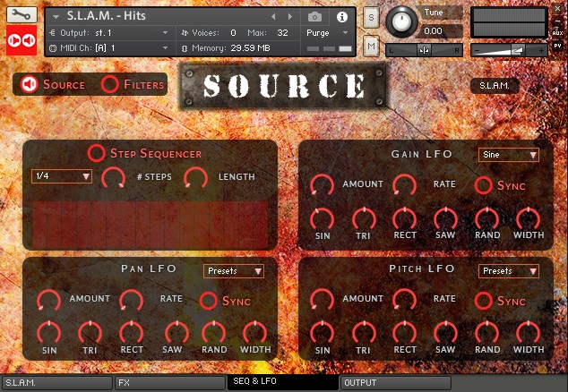
Task: Click the Gain LFO Rate knob
Action: tap(405, 185)
